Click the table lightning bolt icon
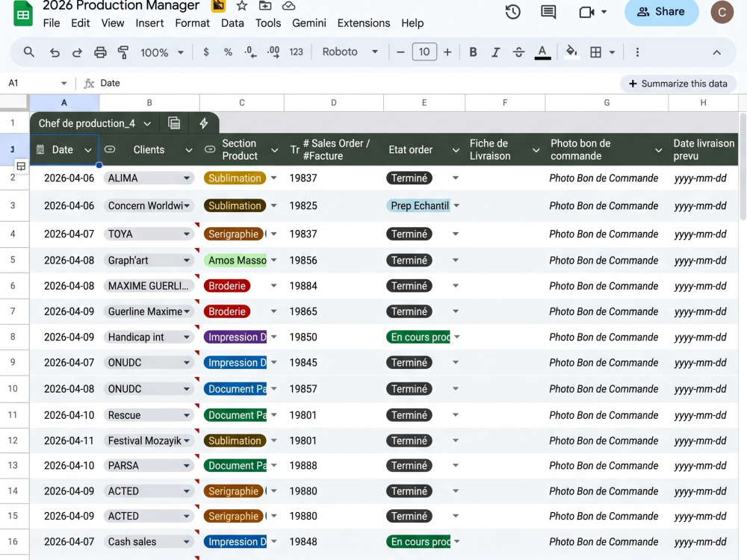Screen dimensions: 747x560 (204, 123)
